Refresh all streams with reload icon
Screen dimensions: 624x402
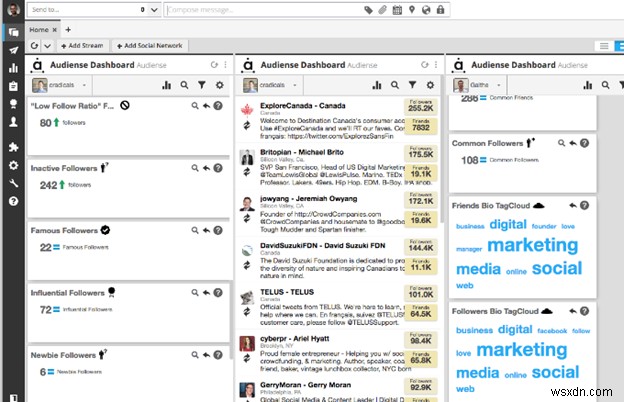(34, 46)
